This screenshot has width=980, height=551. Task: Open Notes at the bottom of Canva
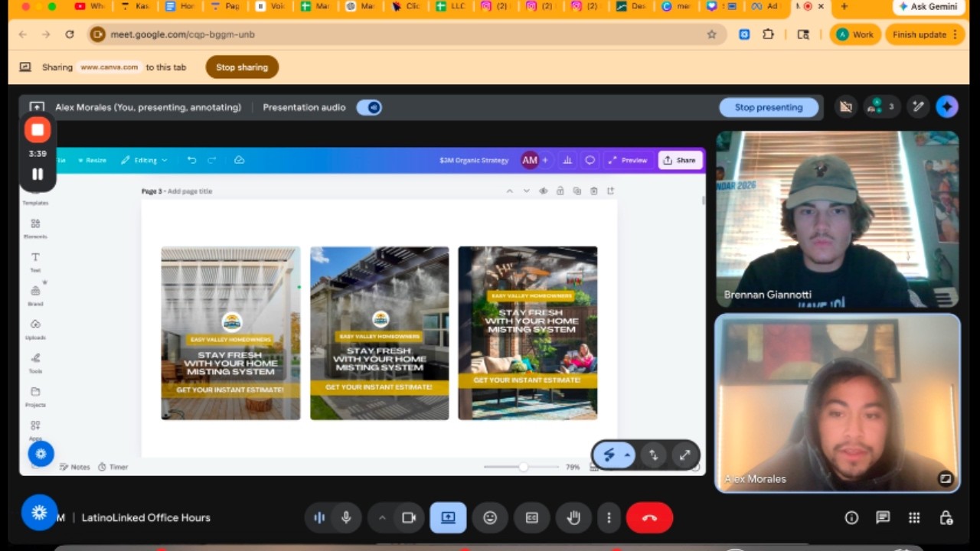pyautogui.click(x=75, y=467)
